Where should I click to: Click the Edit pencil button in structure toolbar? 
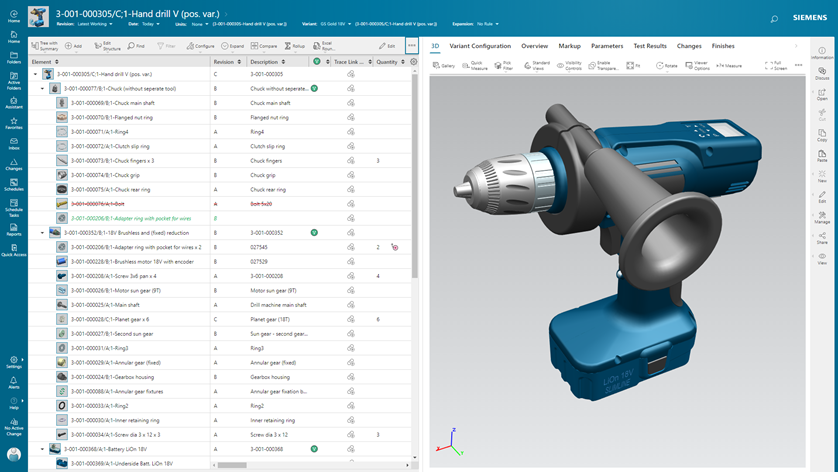[387, 46]
